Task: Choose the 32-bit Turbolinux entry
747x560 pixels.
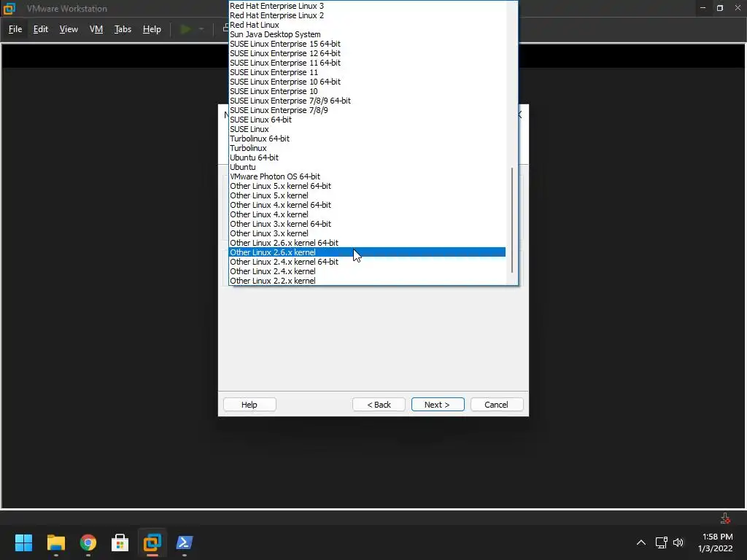Action: point(367,148)
